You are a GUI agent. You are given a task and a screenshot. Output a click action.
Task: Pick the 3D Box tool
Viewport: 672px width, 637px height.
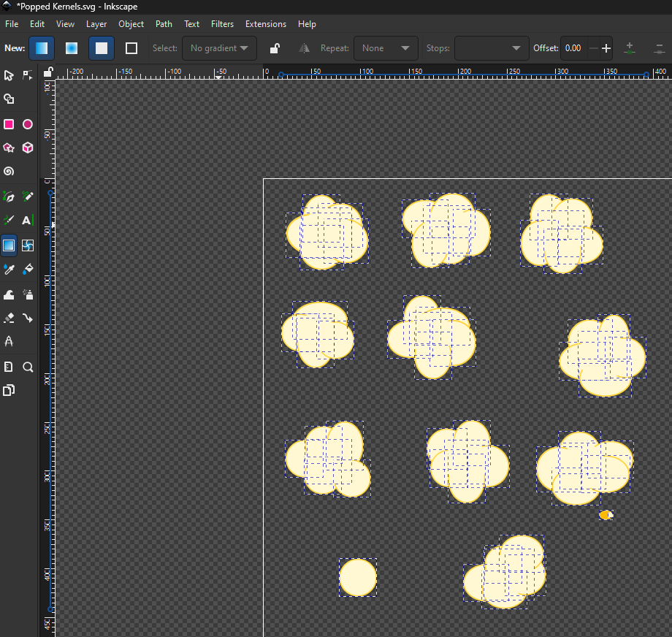coord(28,148)
